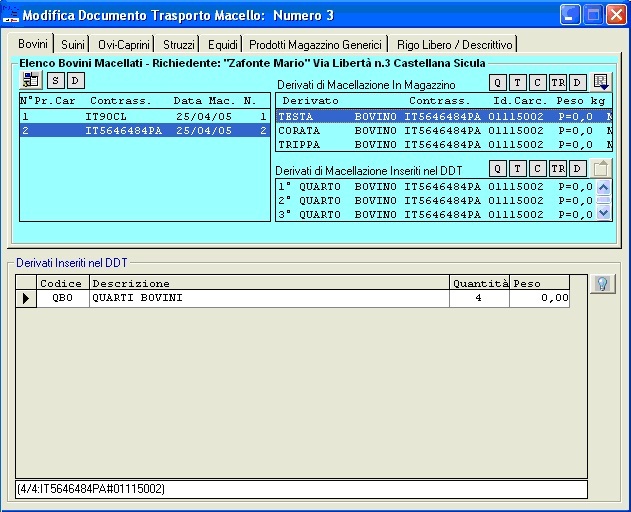
Task: Click QUARTI BOVINI description cell
Action: coord(269,298)
